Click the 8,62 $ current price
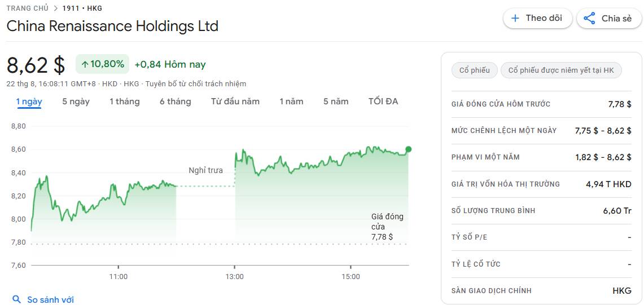This screenshot has width=644, height=305. tap(36, 65)
